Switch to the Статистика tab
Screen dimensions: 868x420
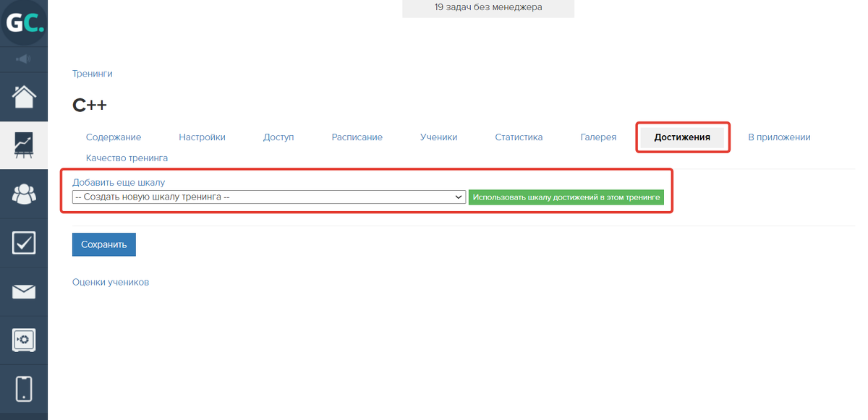[519, 137]
